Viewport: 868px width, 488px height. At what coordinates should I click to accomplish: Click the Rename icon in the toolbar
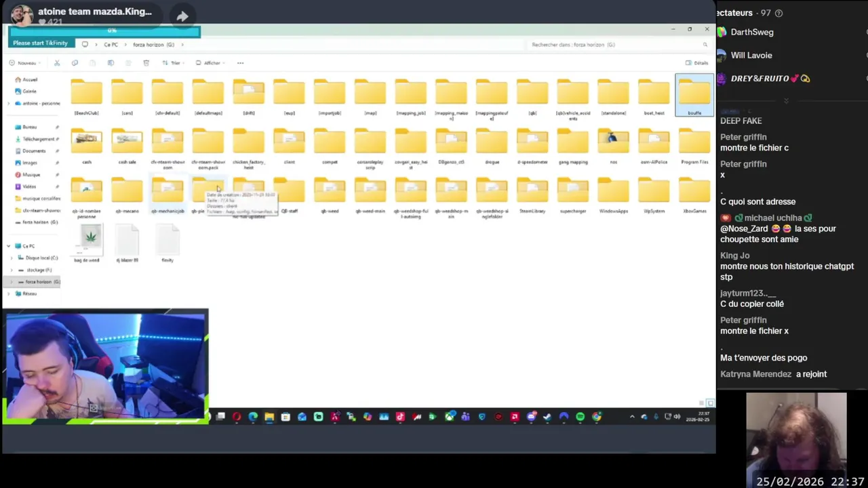(111, 63)
